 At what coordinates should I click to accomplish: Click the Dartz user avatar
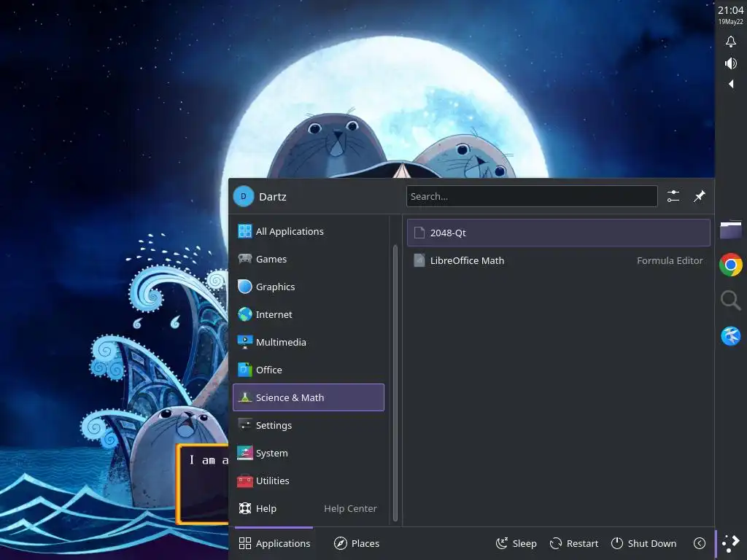tap(244, 196)
